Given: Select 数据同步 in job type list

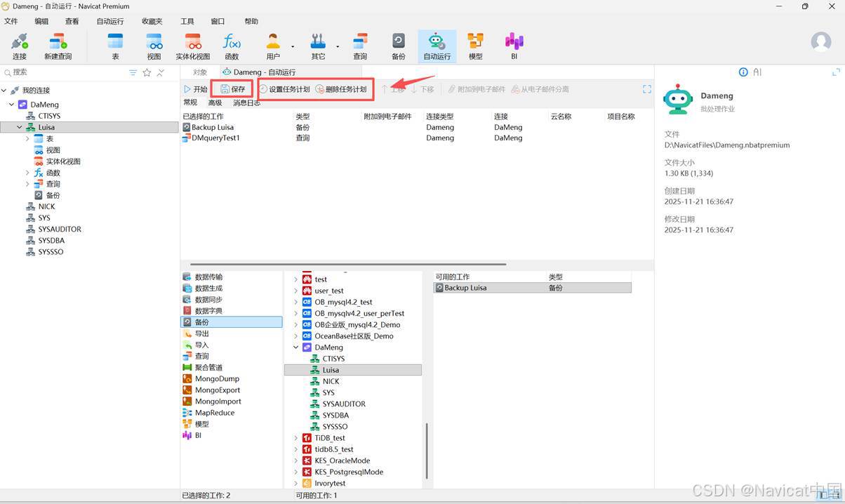Looking at the screenshot, I should pyautogui.click(x=202, y=300).
